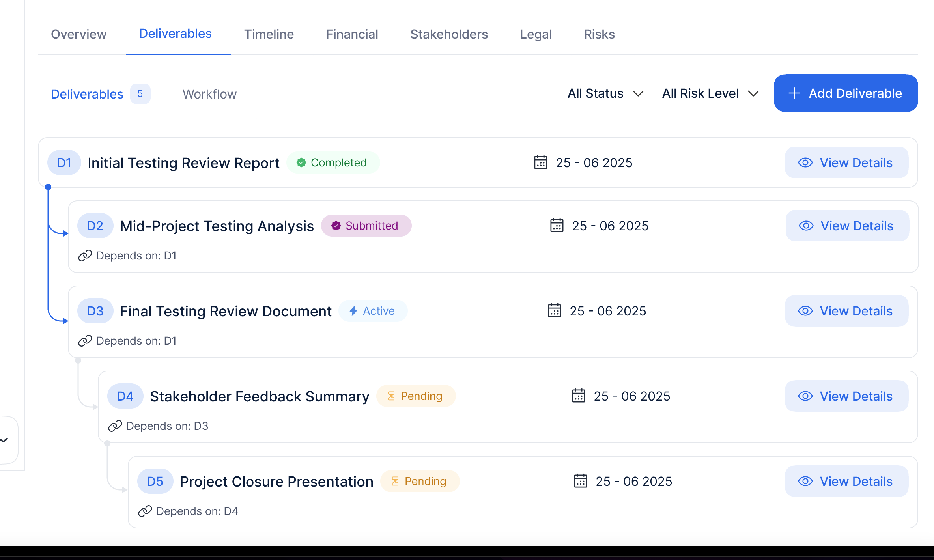Click the Add Deliverable button

[x=845, y=93]
